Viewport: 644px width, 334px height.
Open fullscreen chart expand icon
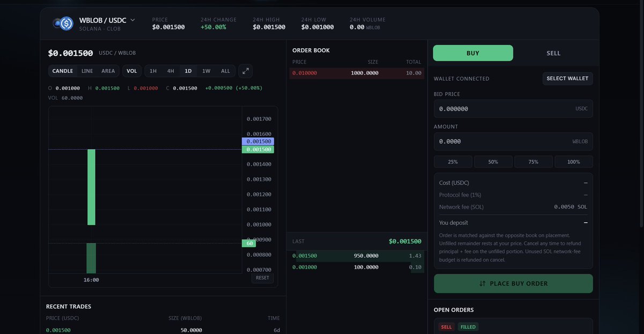pyautogui.click(x=245, y=71)
